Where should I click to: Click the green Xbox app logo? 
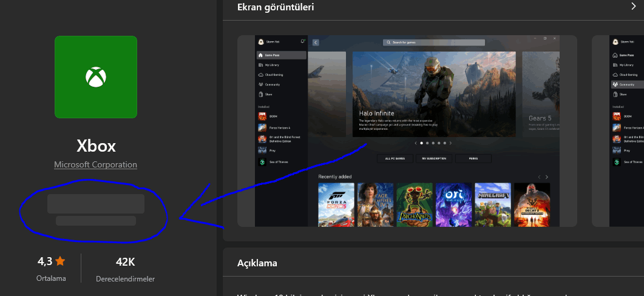pyautogui.click(x=96, y=77)
